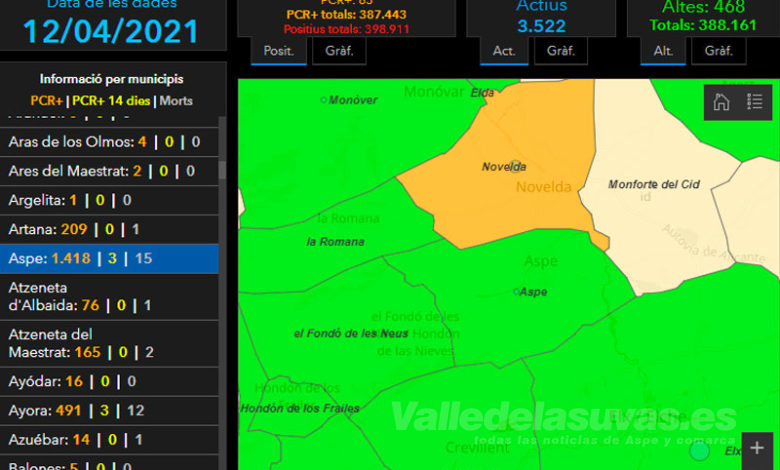The height and width of the screenshot is (470, 780).
Task: Choose Artana from the municipality list
Action: pos(108,229)
